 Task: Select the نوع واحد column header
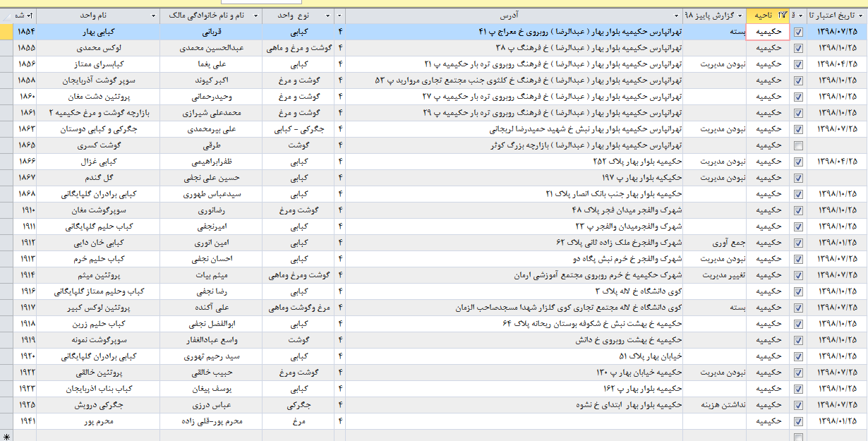299,16
